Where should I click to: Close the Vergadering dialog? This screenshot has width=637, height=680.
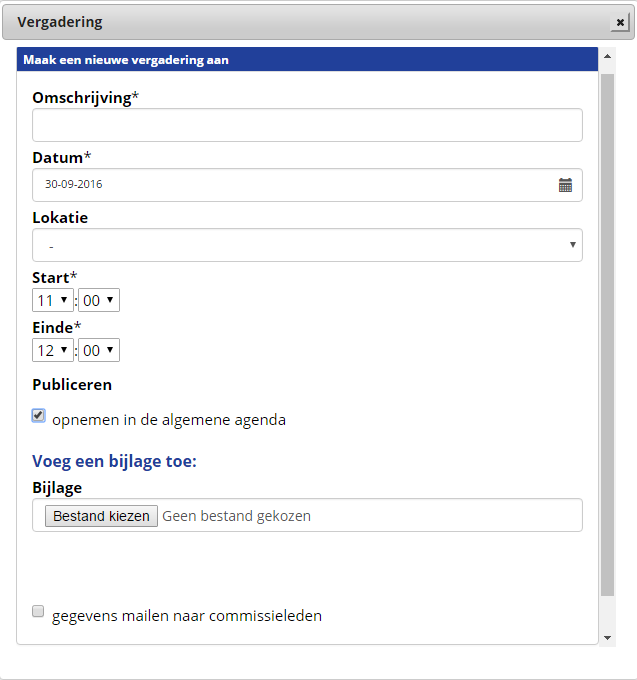click(x=620, y=23)
